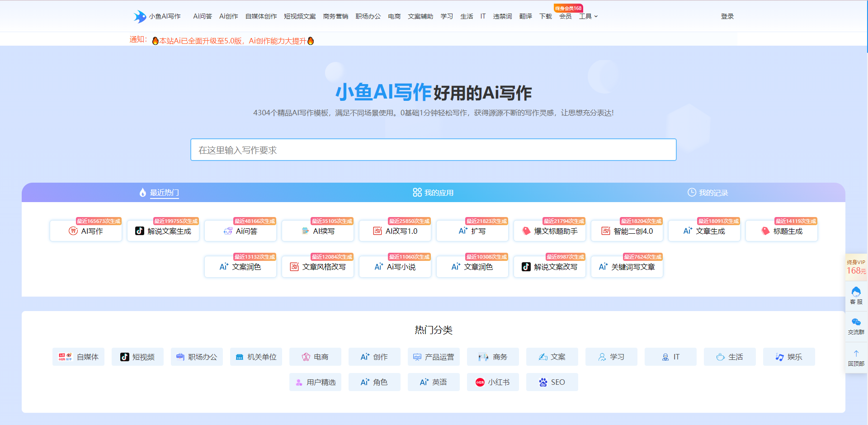This screenshot has width=868, height=425.
Task: Click the 登录 login link
Action: click(727, 16)
